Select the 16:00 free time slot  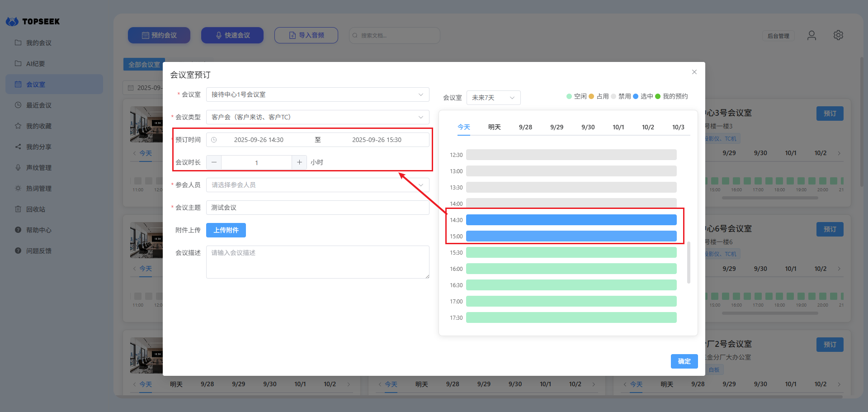point(571,269)
